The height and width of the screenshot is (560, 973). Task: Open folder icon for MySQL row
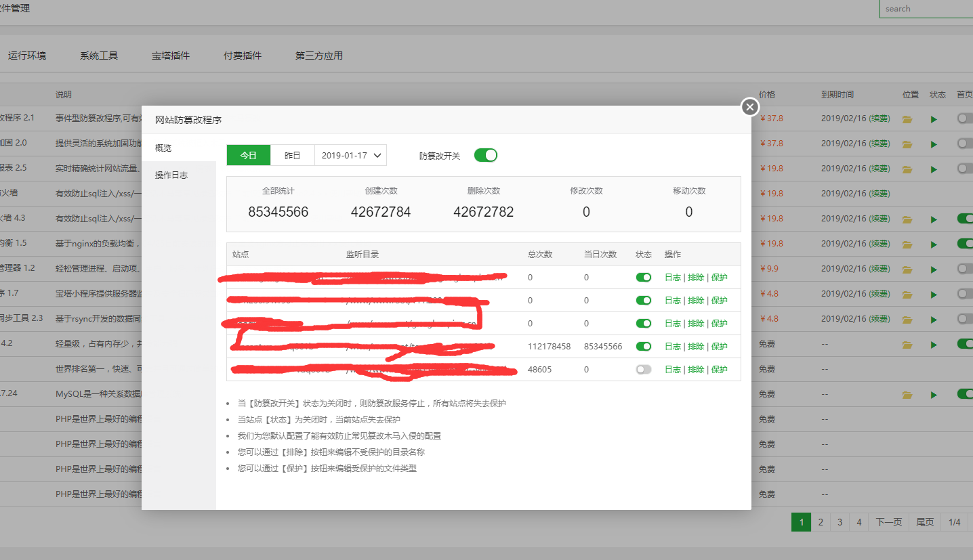tap(907, 395)
